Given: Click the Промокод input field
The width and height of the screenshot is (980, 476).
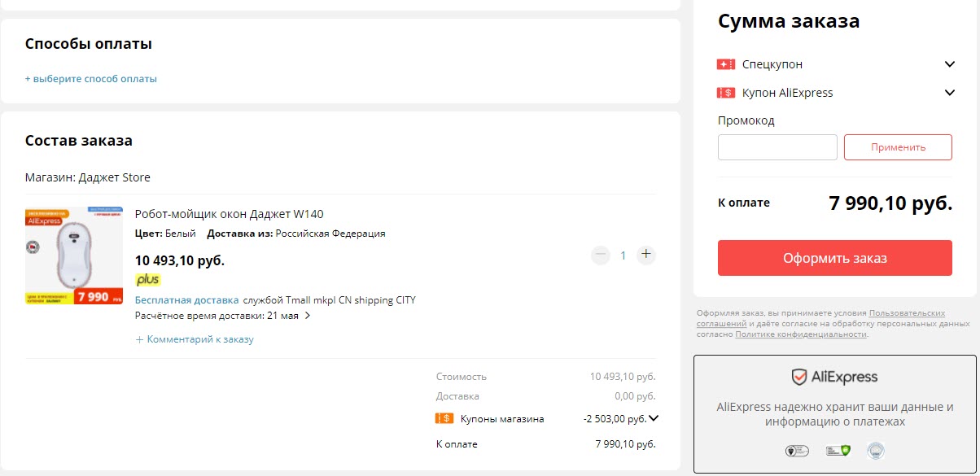Looking at the screenshot, I should [x=777, y=147].
